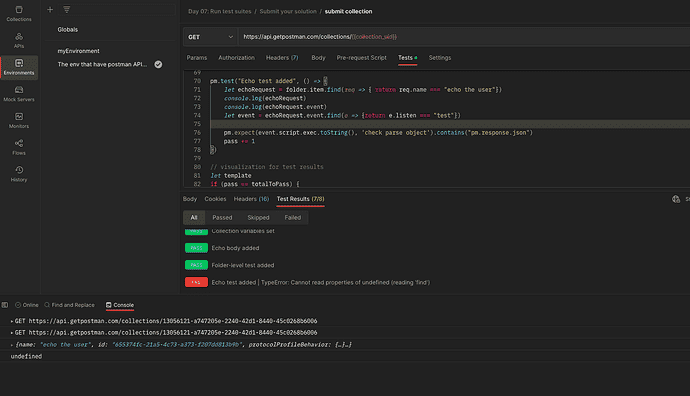Open the Headers (7) request tab

click(x=282, y=58)
